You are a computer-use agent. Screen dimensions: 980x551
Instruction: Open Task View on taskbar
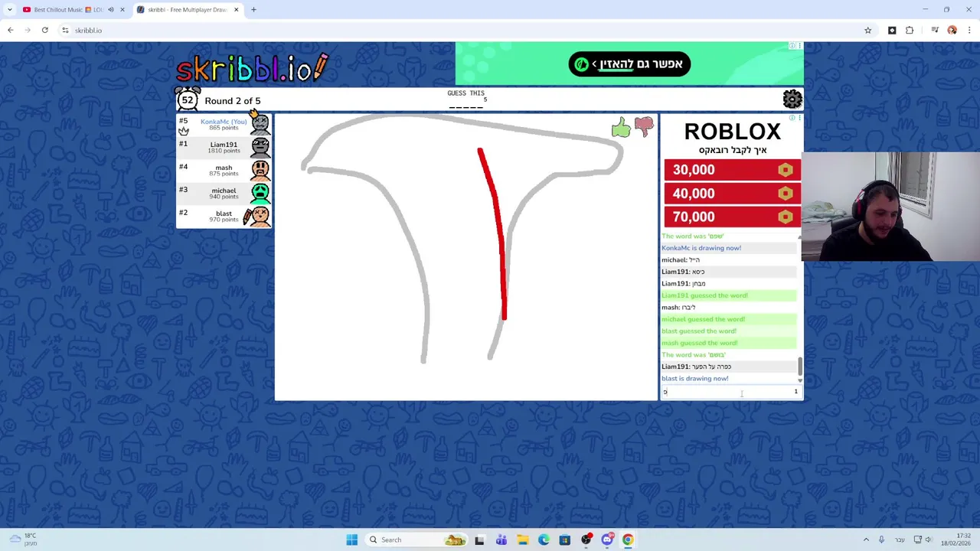tap(479, 540)
